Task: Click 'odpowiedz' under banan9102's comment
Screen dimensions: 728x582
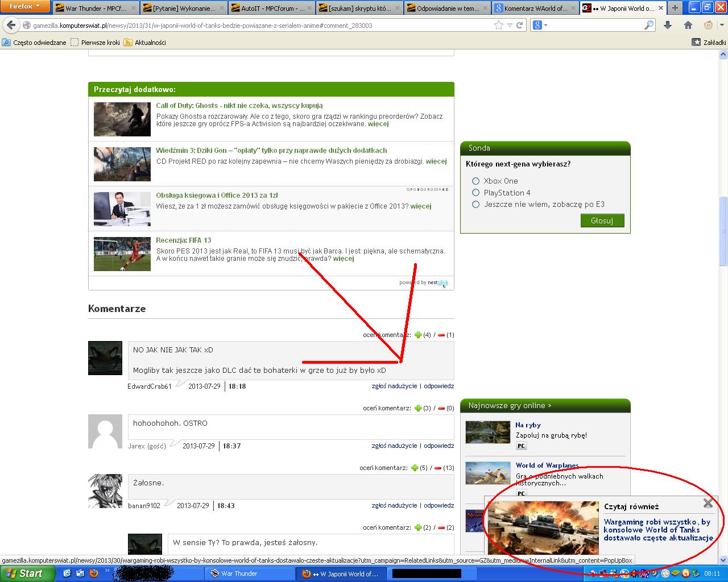Action: click(x=439, y=505)
